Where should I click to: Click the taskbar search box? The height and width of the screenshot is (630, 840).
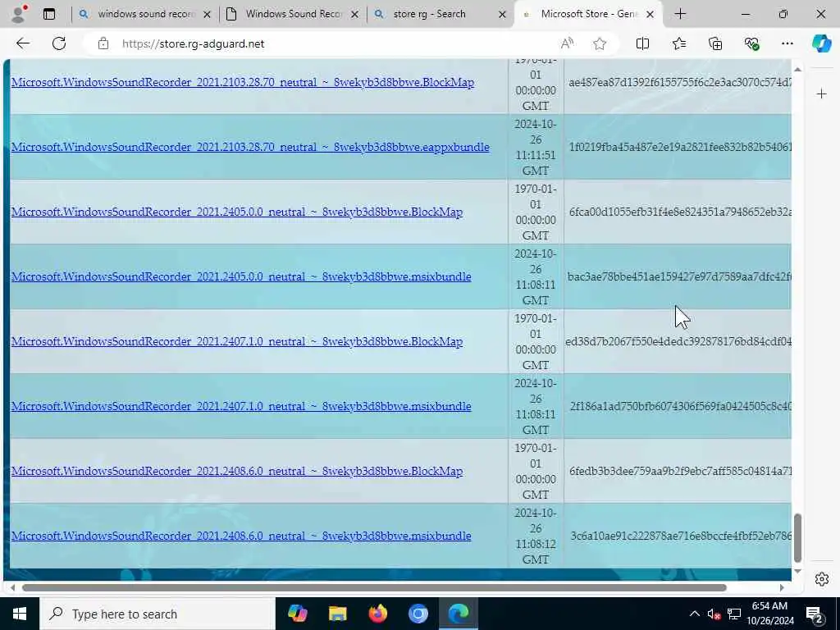coord(157,614)
